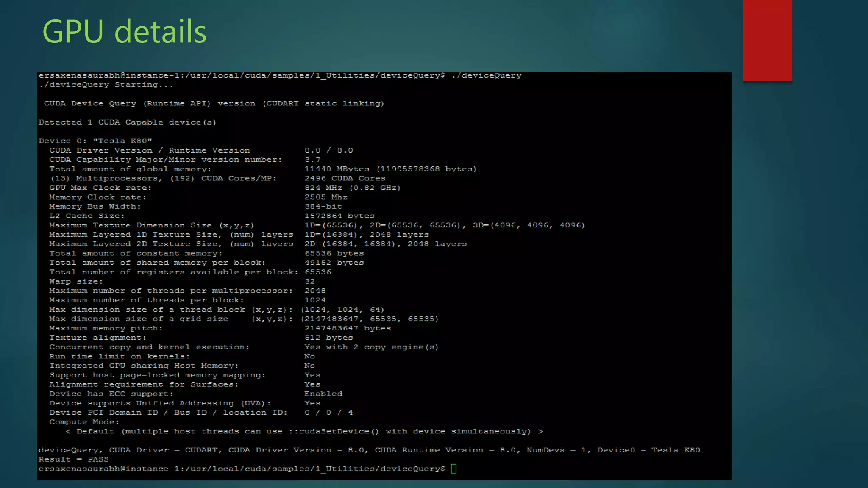Click the Result = PASS line
This screenshot has height=488, width=868.
(x=74, y=459)
